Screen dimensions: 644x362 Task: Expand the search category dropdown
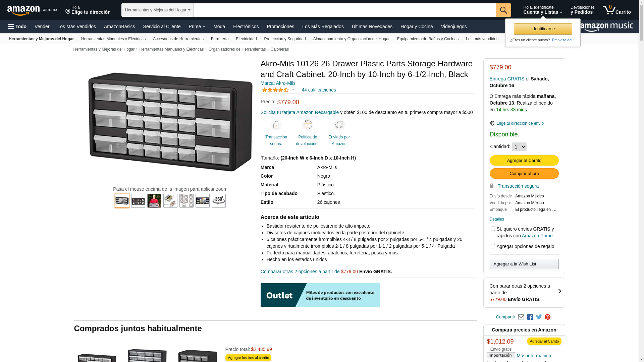[x=157, y=10]
